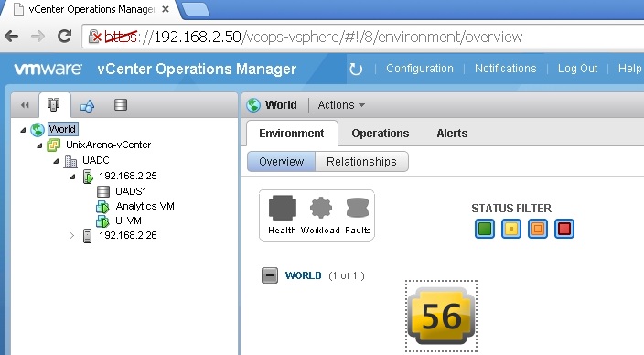644x355 pixels.
Task: Click the vmware logo
Action: [48, 69]
